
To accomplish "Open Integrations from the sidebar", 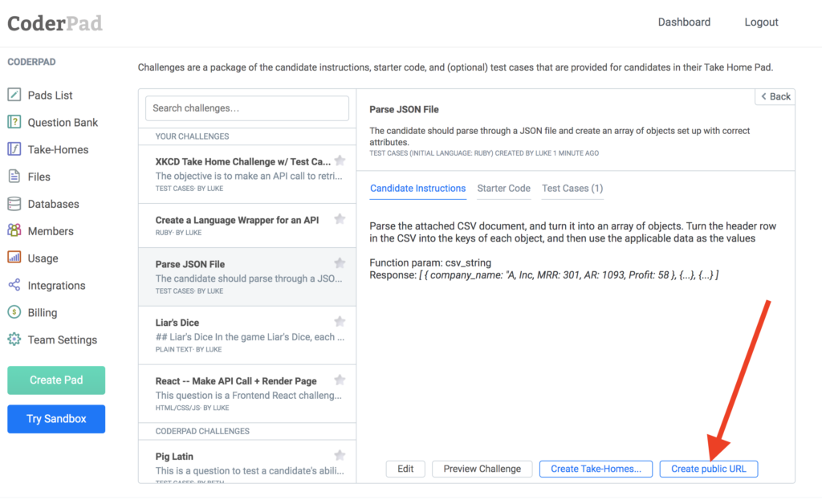I will click(57, 286).
